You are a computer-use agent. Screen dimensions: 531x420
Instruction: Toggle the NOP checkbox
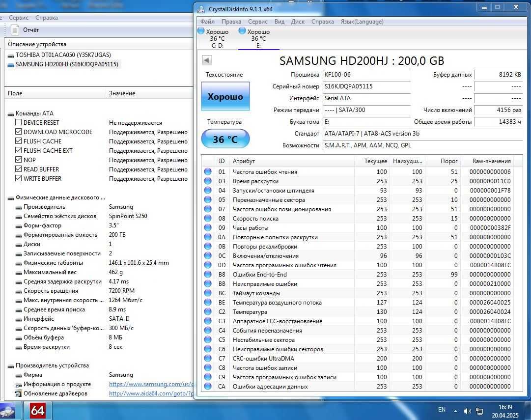tap(18, 160)
